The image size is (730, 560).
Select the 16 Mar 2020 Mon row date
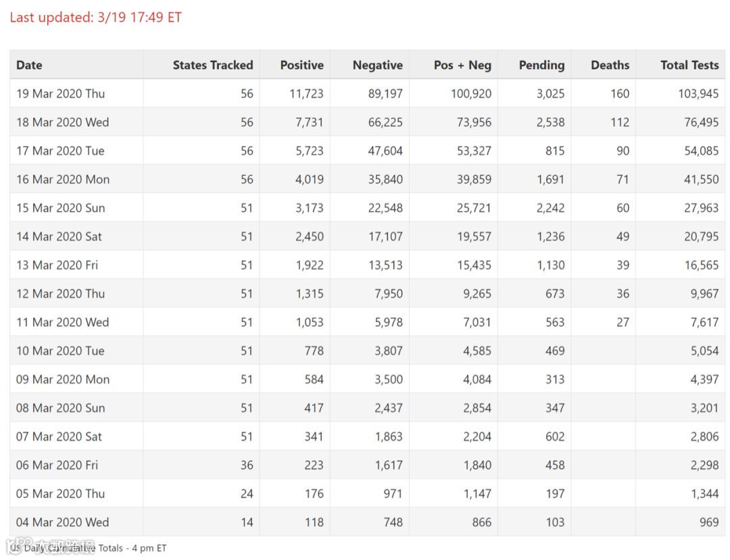63,180
